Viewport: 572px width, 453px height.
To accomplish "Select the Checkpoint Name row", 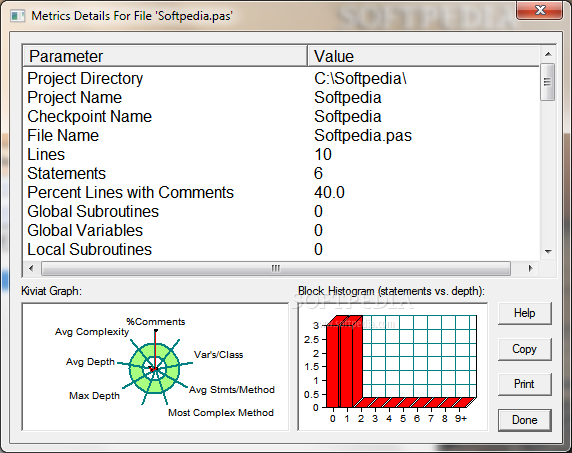I will point(281,116).
